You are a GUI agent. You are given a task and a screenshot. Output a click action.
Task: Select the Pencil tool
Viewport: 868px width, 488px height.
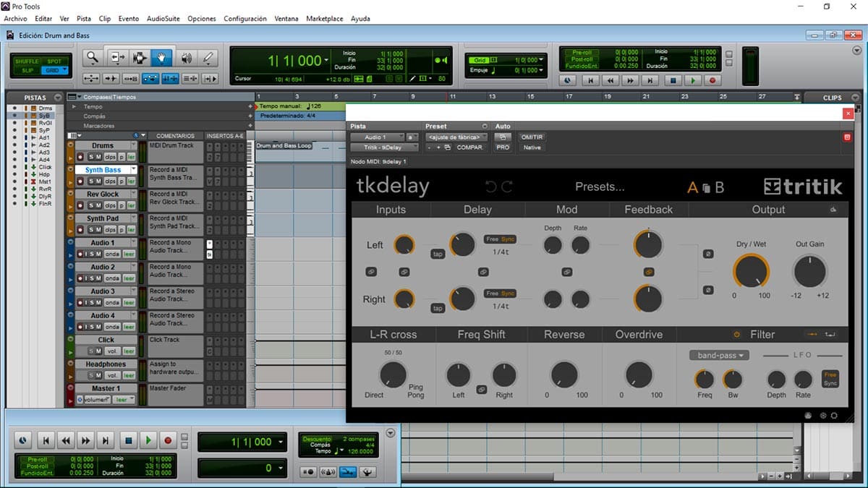[208, 58]
